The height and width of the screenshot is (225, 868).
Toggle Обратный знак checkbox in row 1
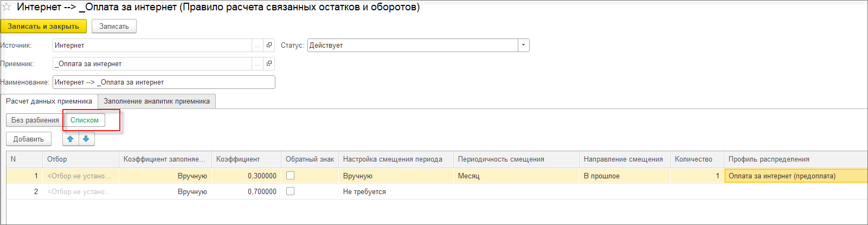290,176
